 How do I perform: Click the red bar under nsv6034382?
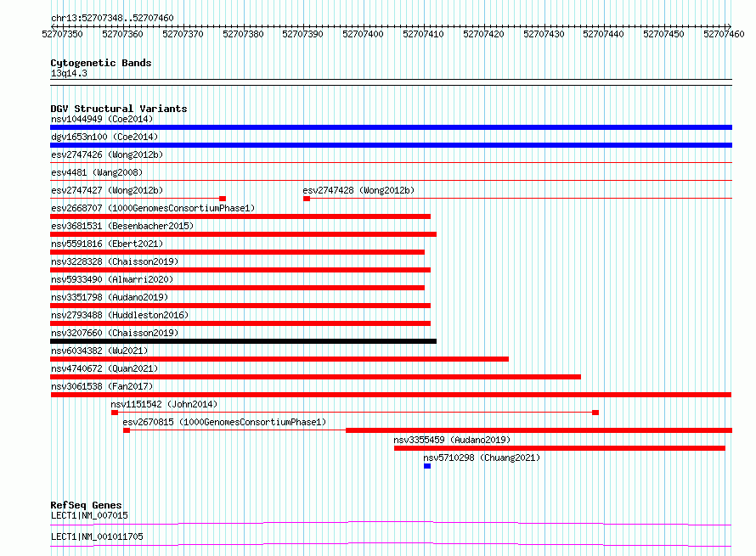(279, 359)
